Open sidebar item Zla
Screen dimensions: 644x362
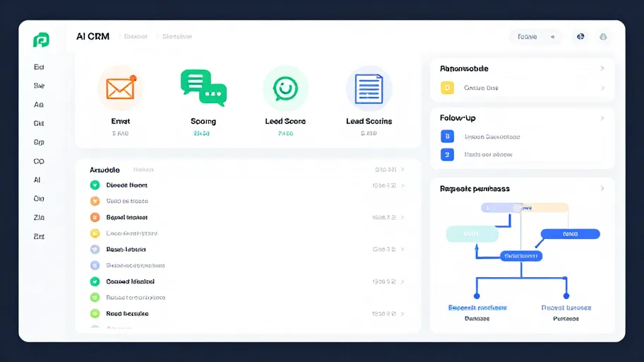(39, 217)
